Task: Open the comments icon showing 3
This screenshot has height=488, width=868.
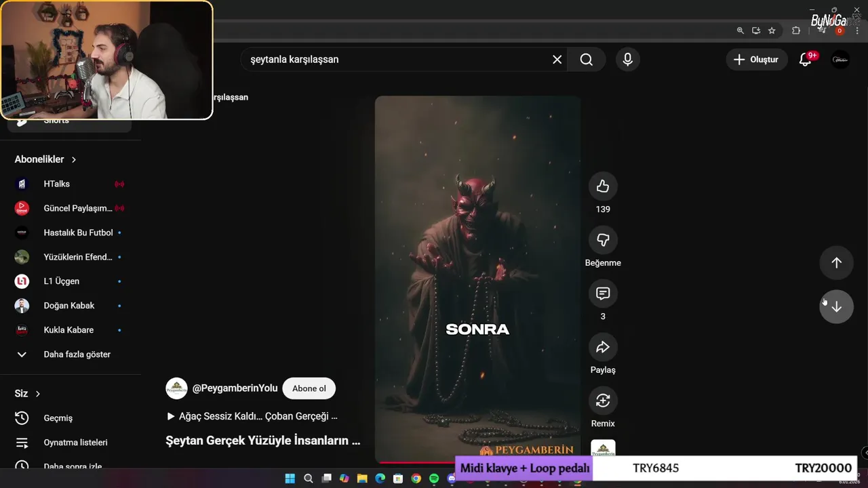Action: pyautogui.click(x=603, y=293)
